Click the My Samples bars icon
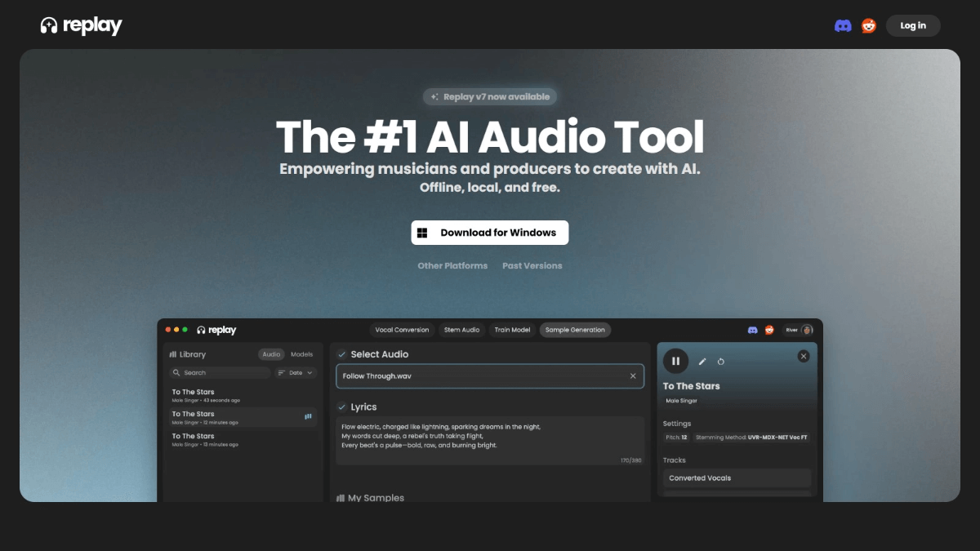980x551 pixels. click(341, 498)
